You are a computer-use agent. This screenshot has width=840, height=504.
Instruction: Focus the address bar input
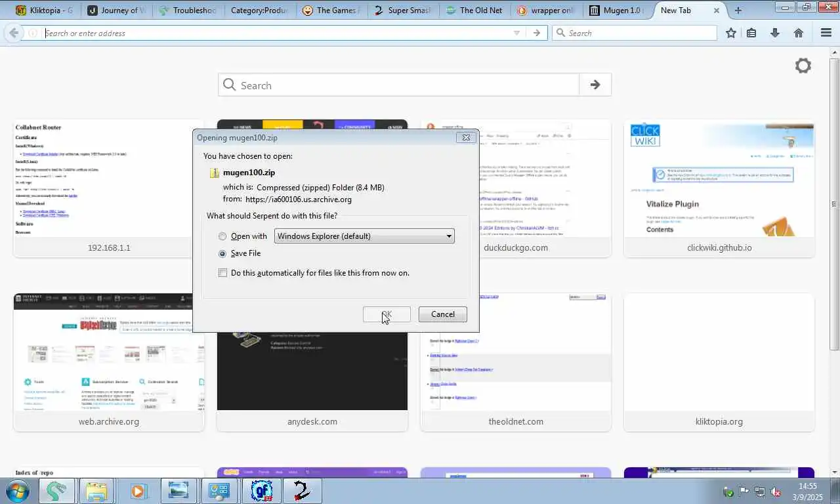[x=276, y=33]
